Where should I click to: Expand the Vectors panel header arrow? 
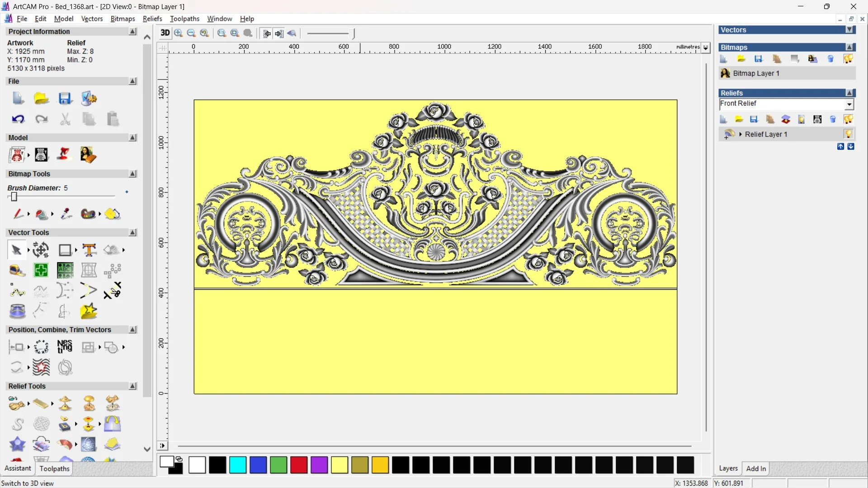[x=849, y=30]
